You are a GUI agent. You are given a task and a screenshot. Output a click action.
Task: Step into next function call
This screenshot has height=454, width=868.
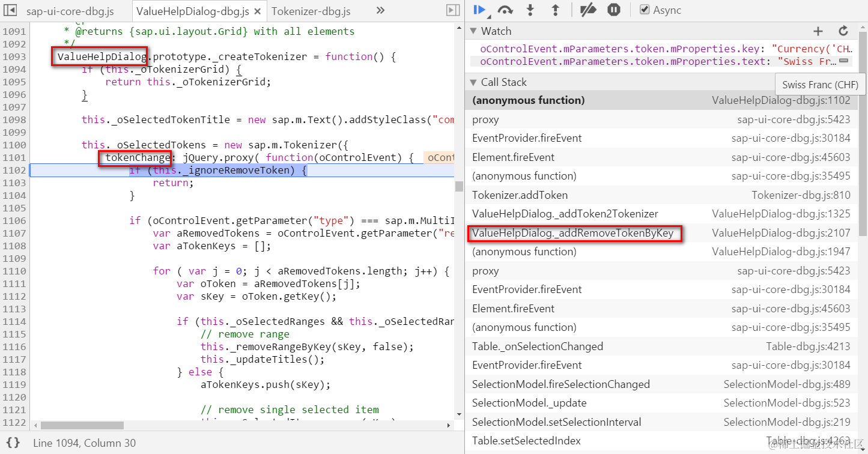coord(530,10)
